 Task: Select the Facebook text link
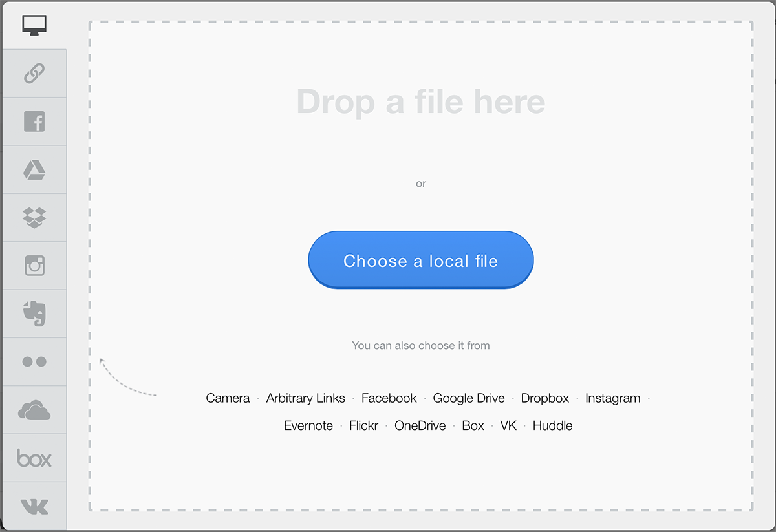pyautogui.click(x=389, y=398)
